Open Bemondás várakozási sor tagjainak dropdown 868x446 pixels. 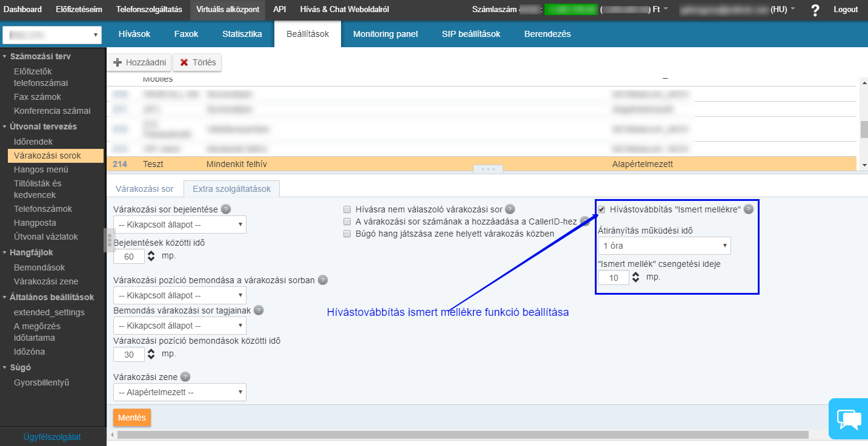coord(180,326)
